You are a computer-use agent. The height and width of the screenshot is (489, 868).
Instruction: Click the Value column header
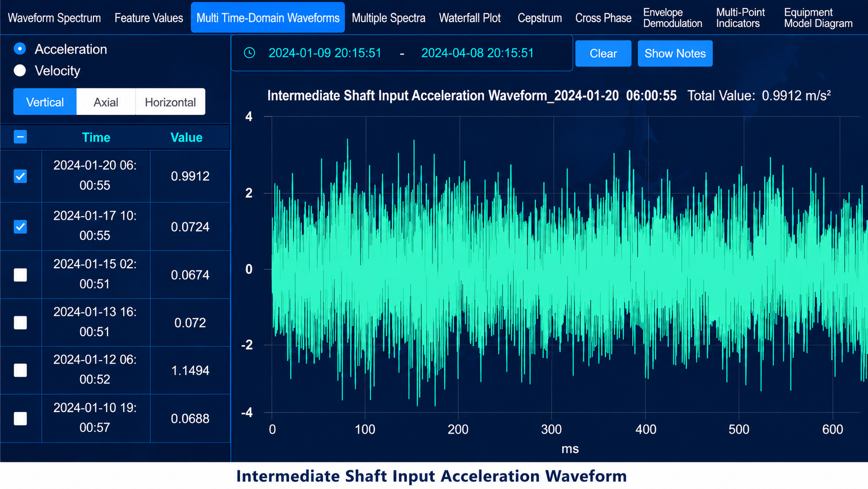coord(186,137)
